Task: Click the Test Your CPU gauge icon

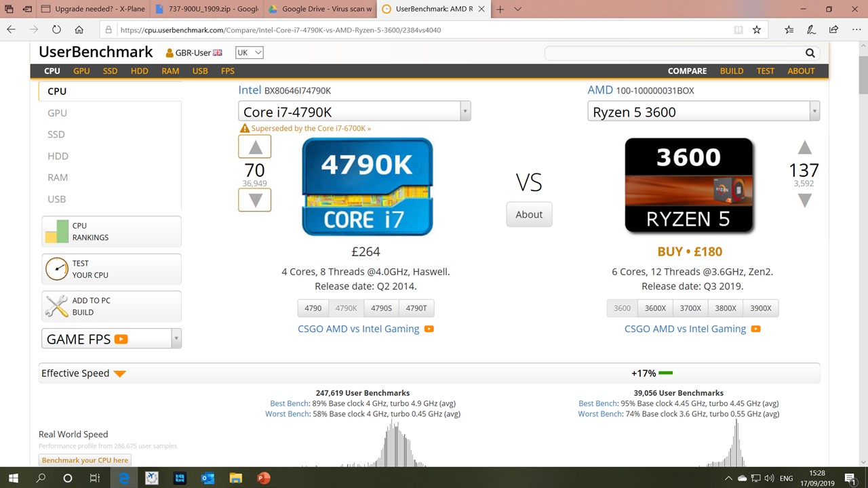Action: tap(57, 269)
